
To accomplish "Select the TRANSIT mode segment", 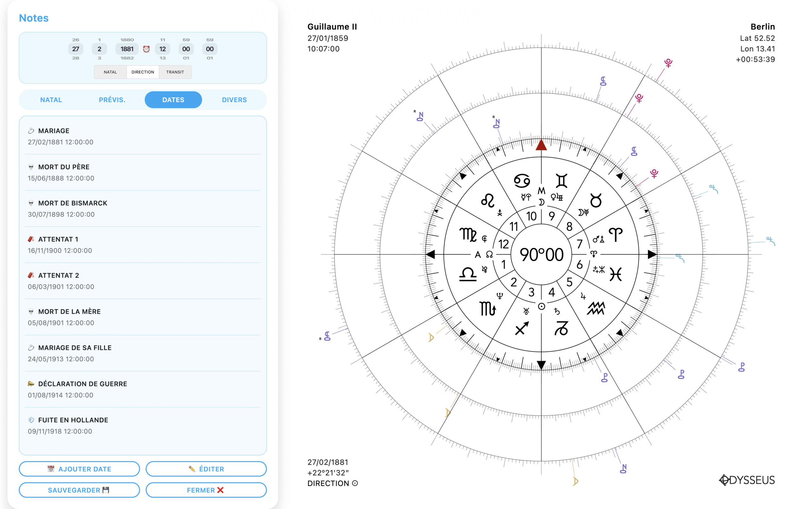I will pos(175,72).
